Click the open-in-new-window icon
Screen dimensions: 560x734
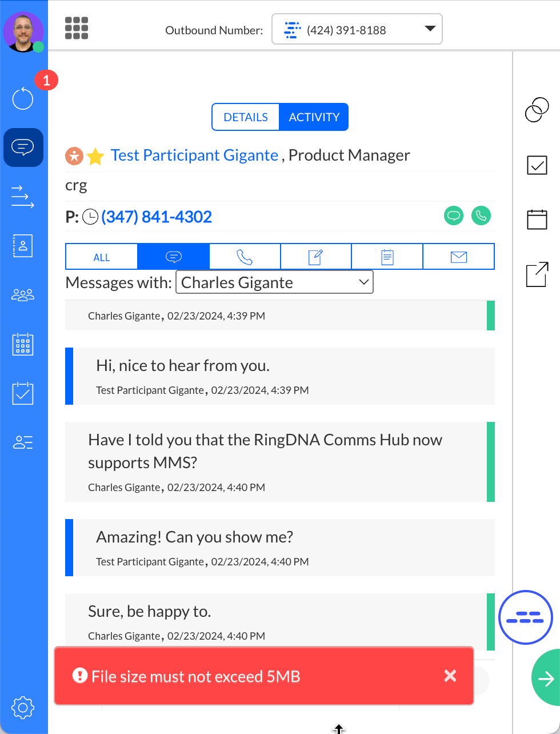pos(537,274)
